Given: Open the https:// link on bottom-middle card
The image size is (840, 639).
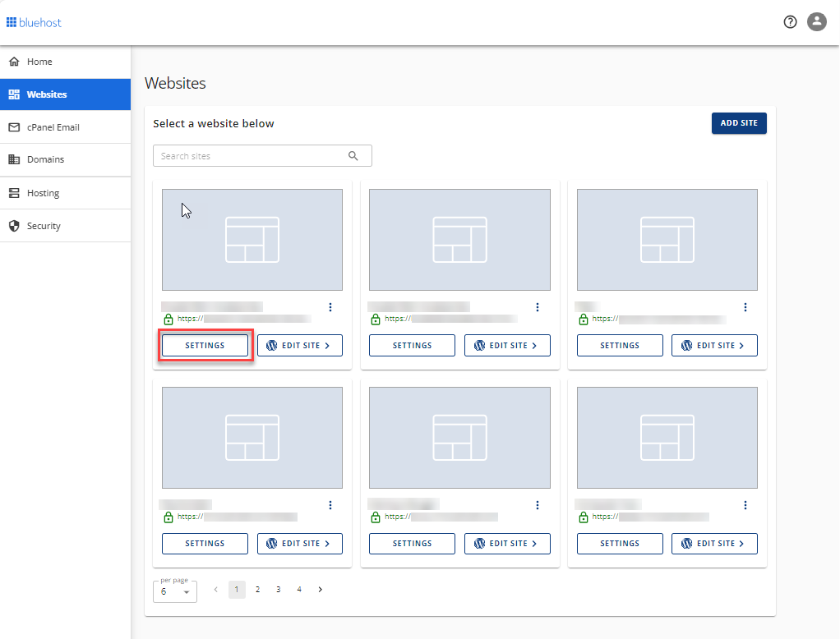Looking at the screenshot, I should (x=441, y=517).
